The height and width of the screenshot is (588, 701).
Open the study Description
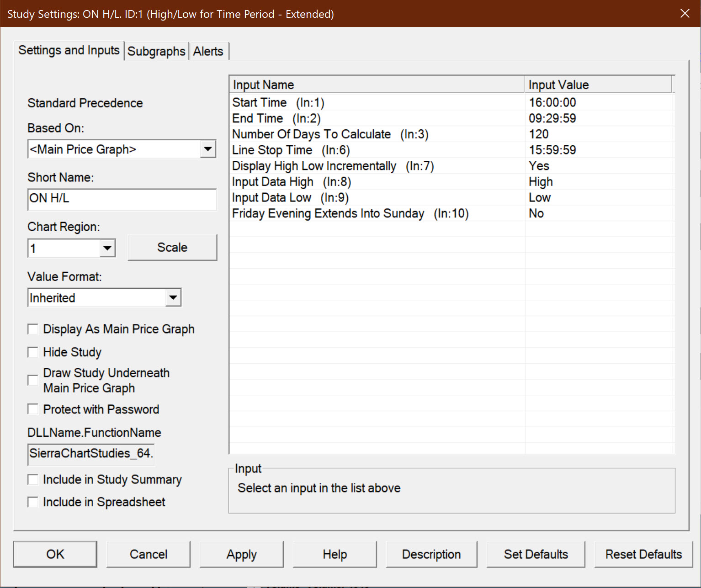pyautogui.click(x=431, y=554)
